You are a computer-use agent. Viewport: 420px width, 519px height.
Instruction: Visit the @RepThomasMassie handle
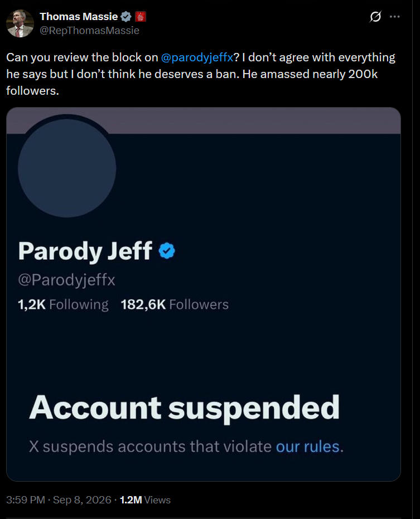point(89,31)
